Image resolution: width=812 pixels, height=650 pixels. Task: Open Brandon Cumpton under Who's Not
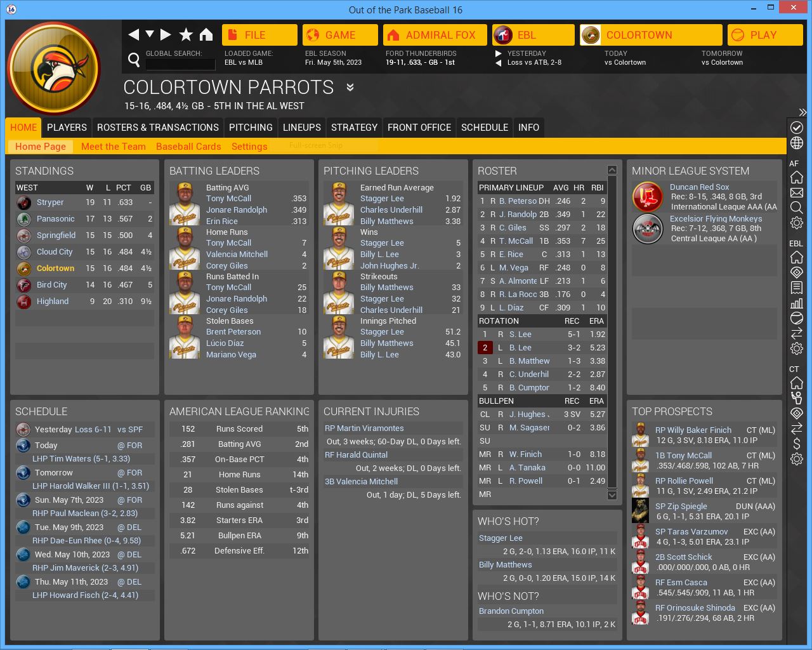click(511, 611)
